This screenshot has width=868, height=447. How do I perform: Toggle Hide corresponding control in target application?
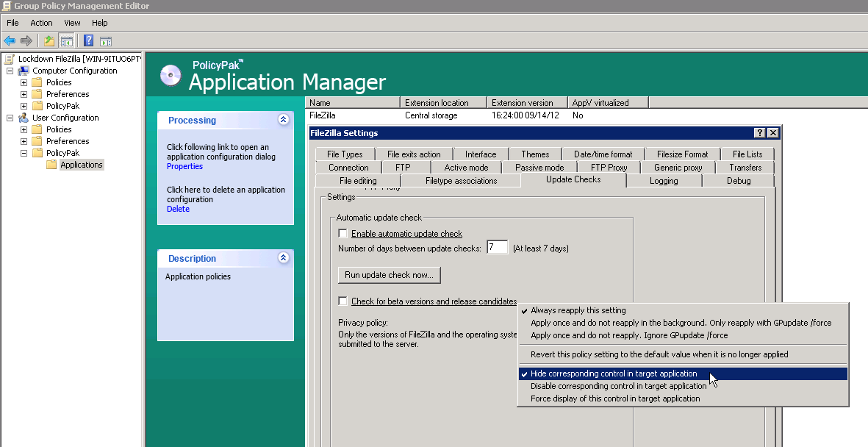pos(683,374)
